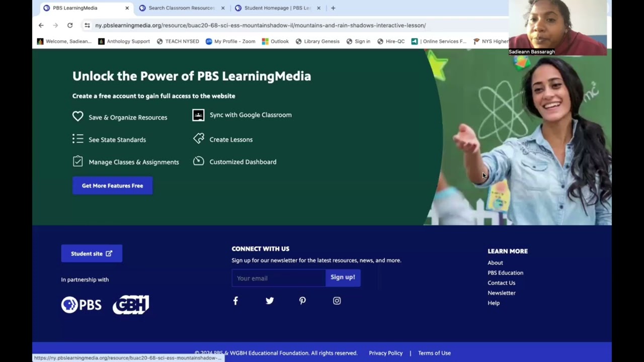Go back to the previous page
The width and height of the screenshot is (644, 362).
41,25
